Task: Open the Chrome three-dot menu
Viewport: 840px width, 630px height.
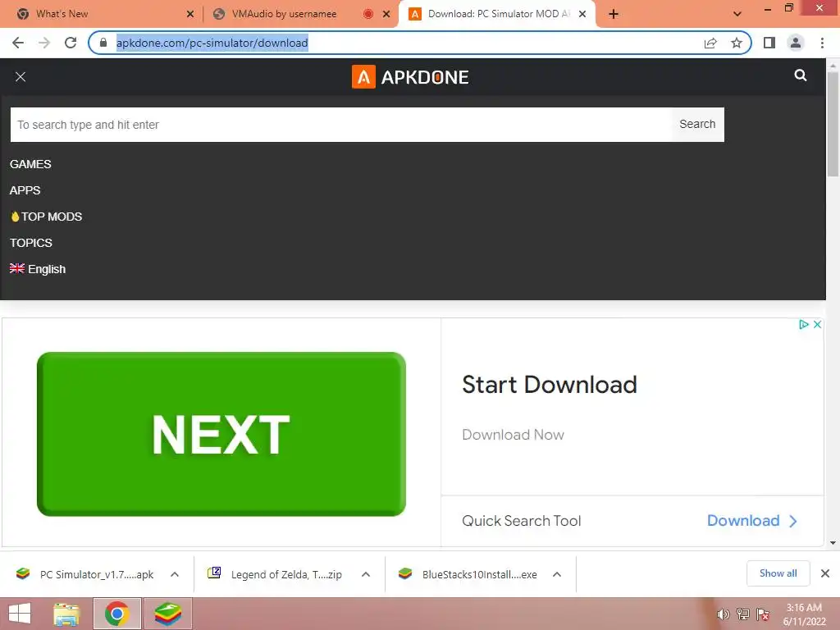Action: click(822, 43)
